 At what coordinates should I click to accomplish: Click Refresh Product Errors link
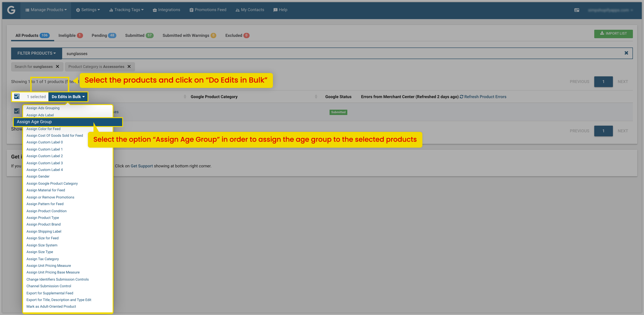485,97
